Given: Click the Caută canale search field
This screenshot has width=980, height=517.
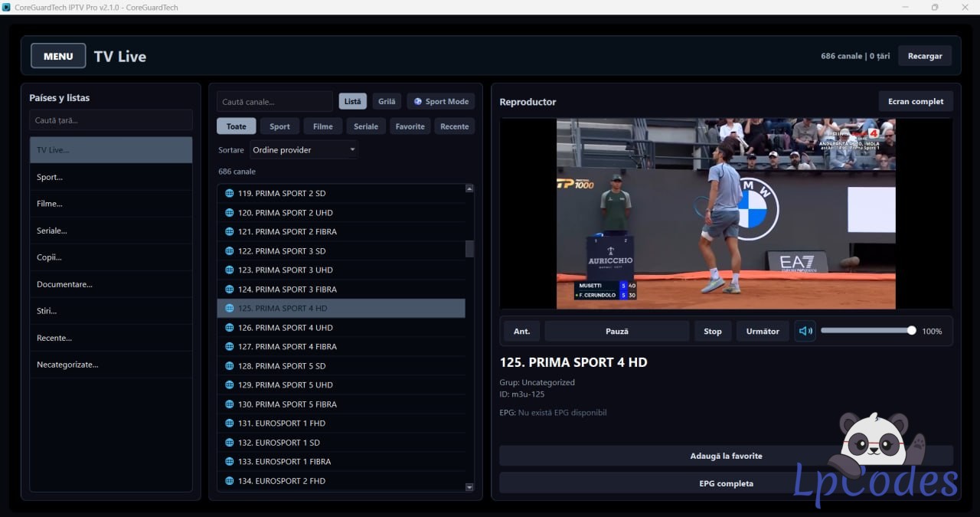Looking at the screenshot, I should [x=275, y=101].
